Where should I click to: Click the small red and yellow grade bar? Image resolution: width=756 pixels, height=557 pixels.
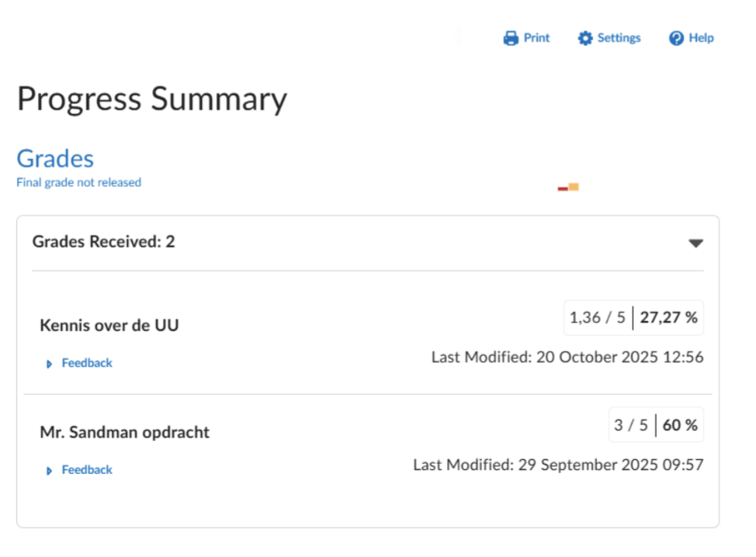pos(568,187)
